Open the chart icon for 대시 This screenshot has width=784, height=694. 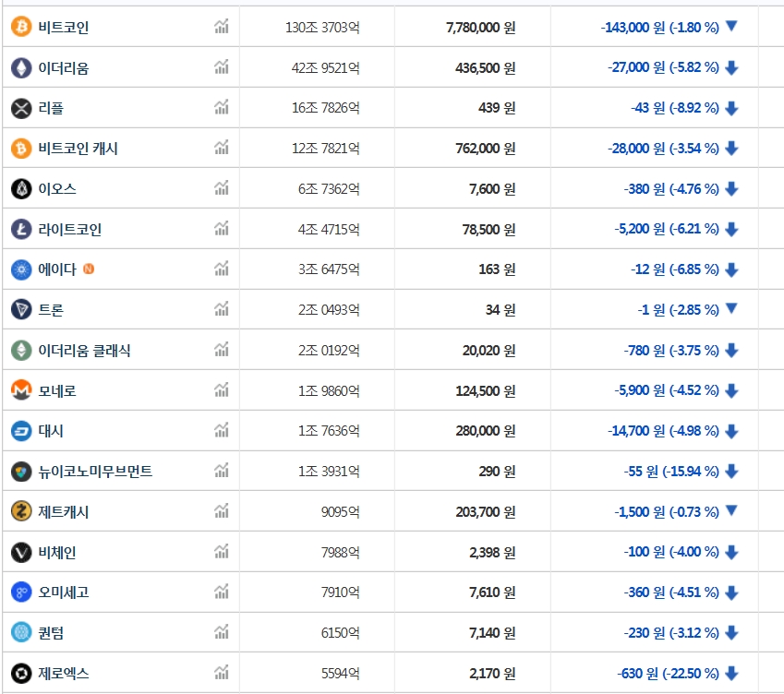click(222, 430)
